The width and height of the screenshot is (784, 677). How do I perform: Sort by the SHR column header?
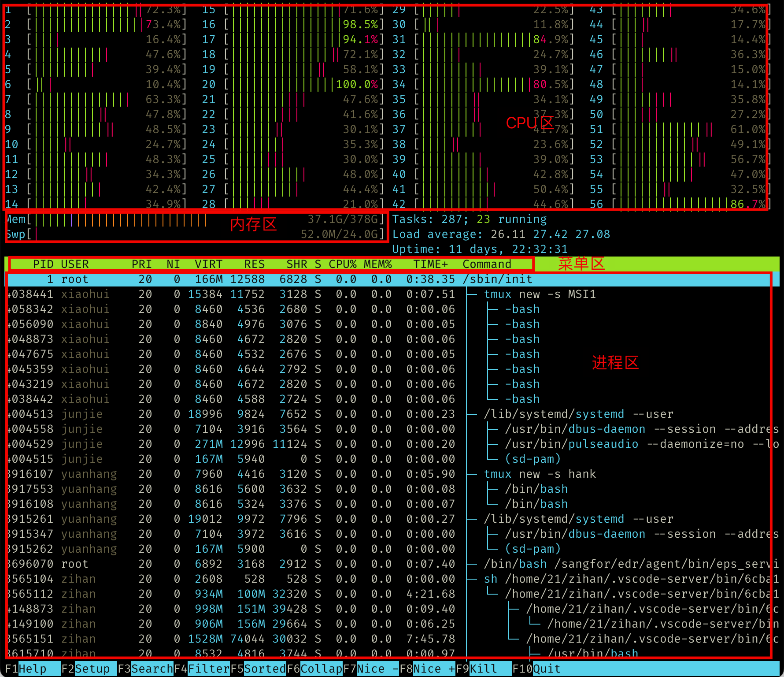297,264
